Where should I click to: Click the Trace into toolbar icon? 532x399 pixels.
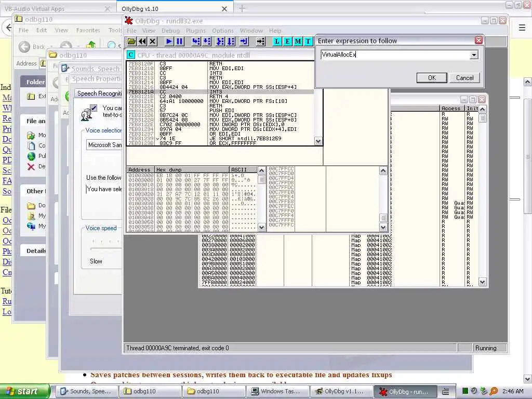pos(220,42)
